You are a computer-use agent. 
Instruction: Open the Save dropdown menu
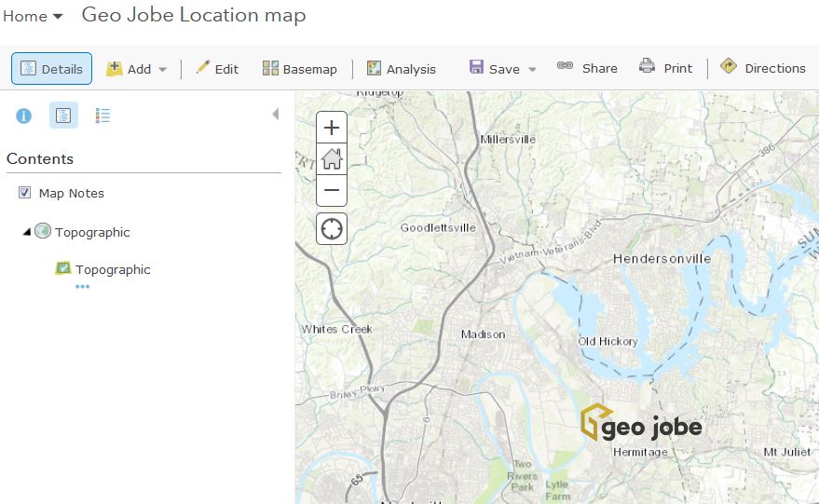[503, 69]
